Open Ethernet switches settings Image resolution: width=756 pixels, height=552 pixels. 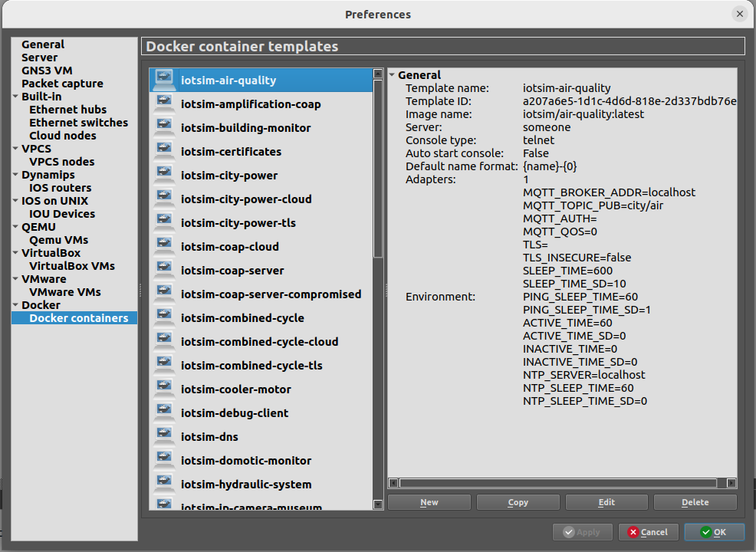coord(78,123)
